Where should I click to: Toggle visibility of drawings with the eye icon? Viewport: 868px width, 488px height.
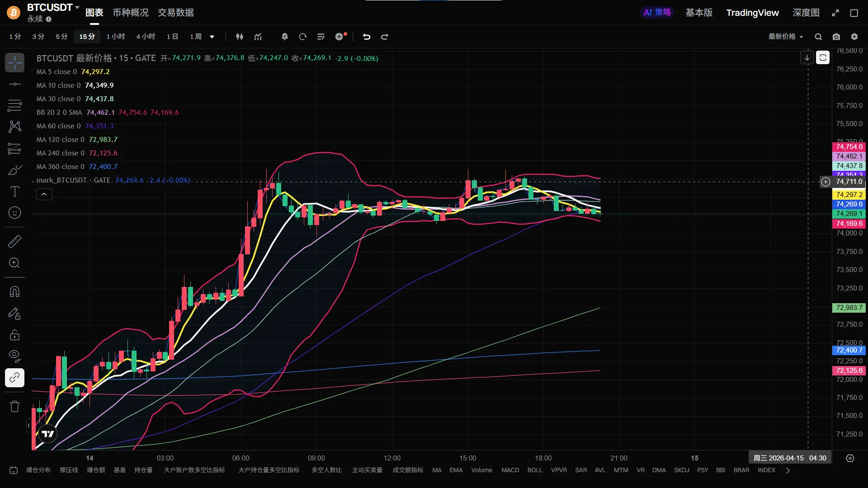coord(14,356)
